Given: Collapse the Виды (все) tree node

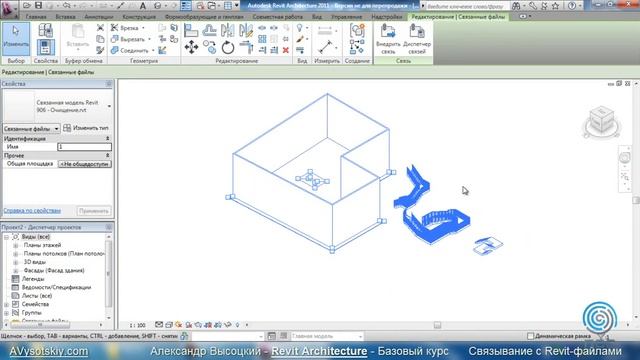Looking at the screenshot, I should pyautogui.click(x=6, y=237).
